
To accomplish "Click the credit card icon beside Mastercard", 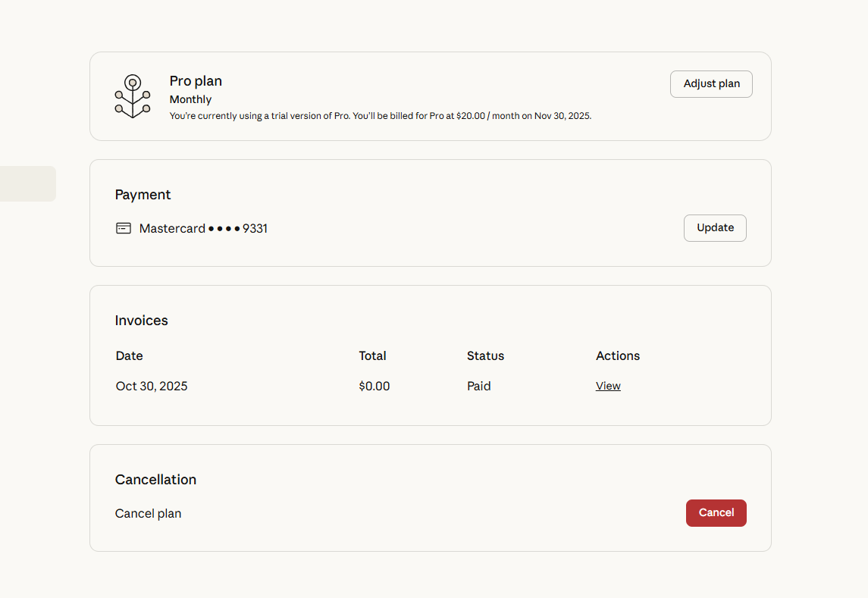I will (x=124, y=228).
